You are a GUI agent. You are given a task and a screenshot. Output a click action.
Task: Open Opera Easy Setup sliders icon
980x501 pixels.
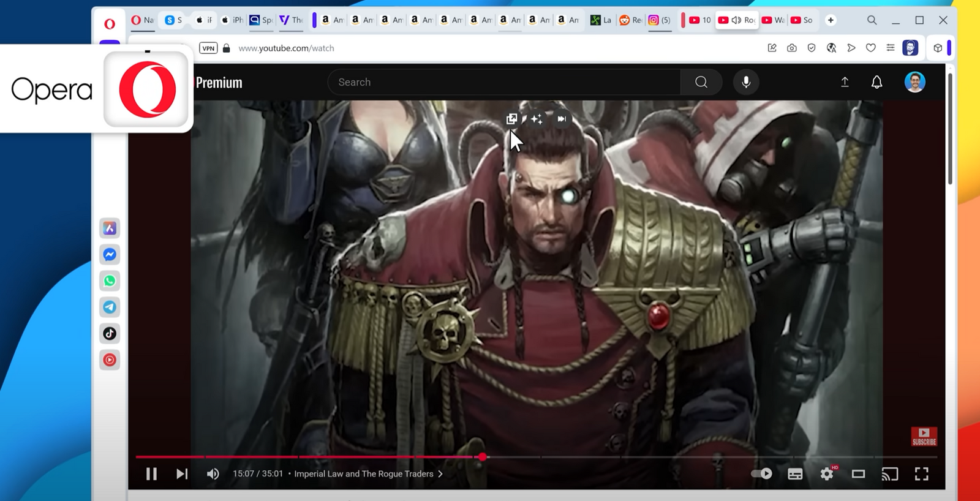[x=891, y=48]
